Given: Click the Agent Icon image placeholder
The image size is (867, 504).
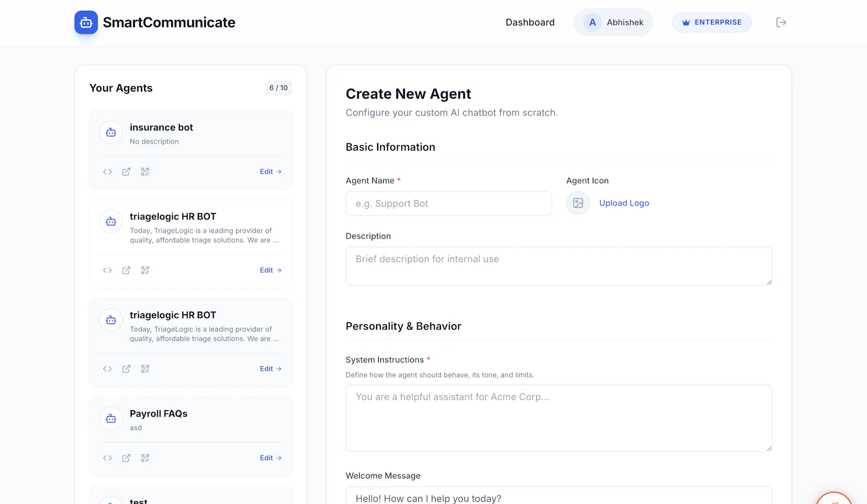Looking at the screenshot, I should 578,203.
